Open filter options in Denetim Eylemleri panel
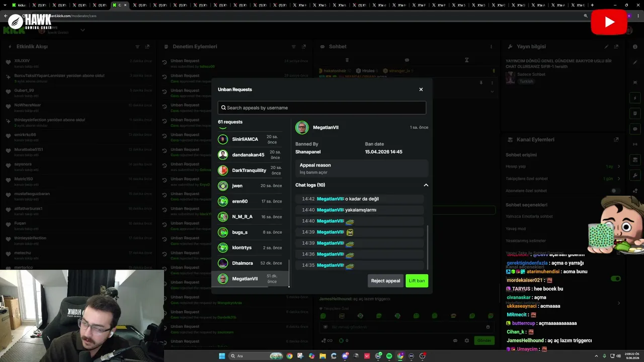Image resolution: width=644 pixels, height=362 pixels. point(294,47)
